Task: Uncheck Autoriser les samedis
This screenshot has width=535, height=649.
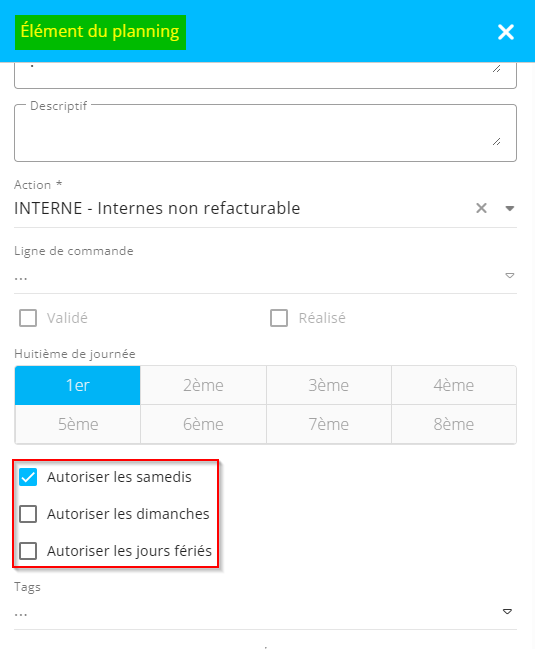Action: coord(28,477)
